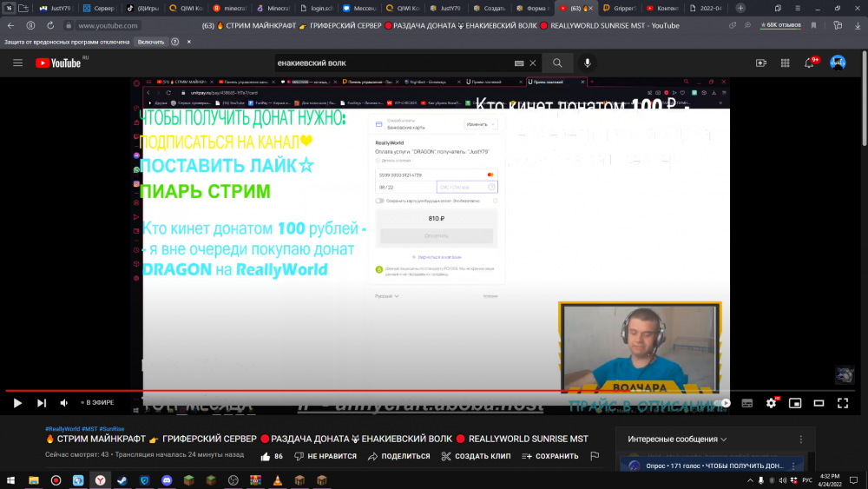Switch to the Мессенджер tab

point(359,9)
